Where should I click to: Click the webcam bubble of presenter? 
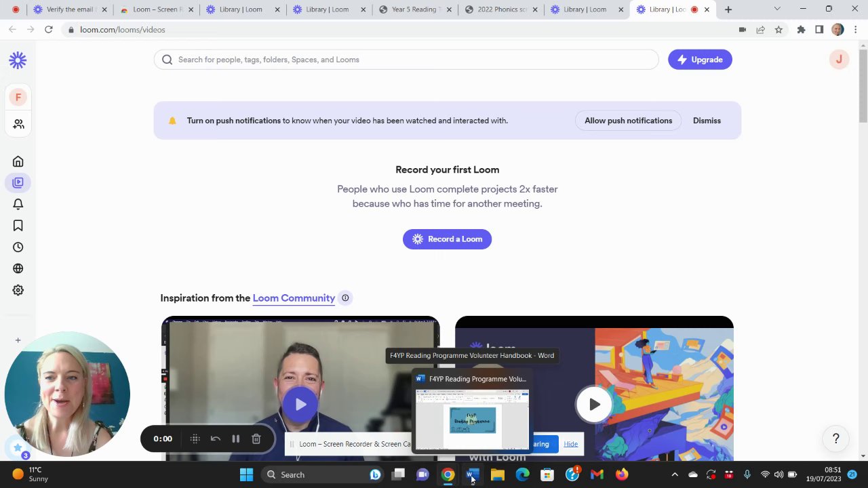pos(66,394)
